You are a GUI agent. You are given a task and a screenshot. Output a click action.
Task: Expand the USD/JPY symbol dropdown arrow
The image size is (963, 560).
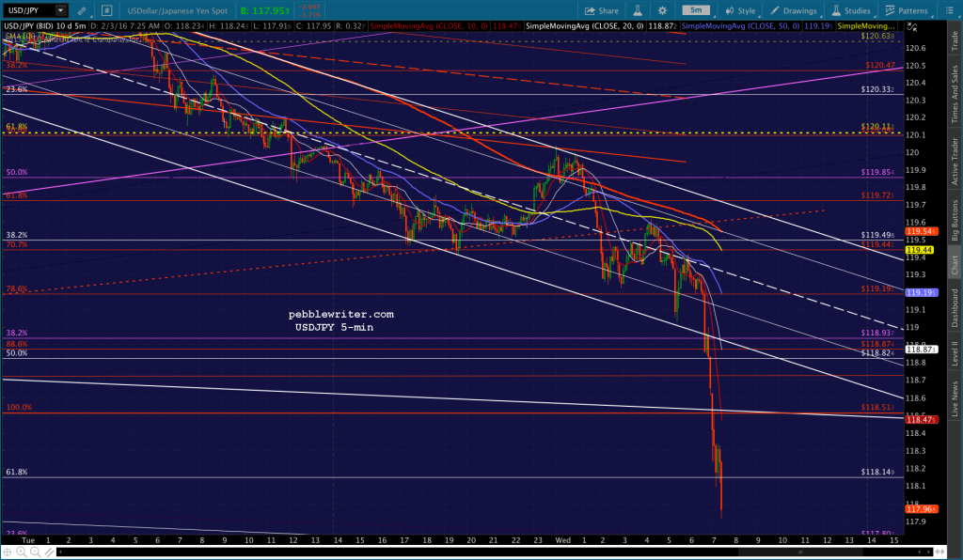point(60,10)
